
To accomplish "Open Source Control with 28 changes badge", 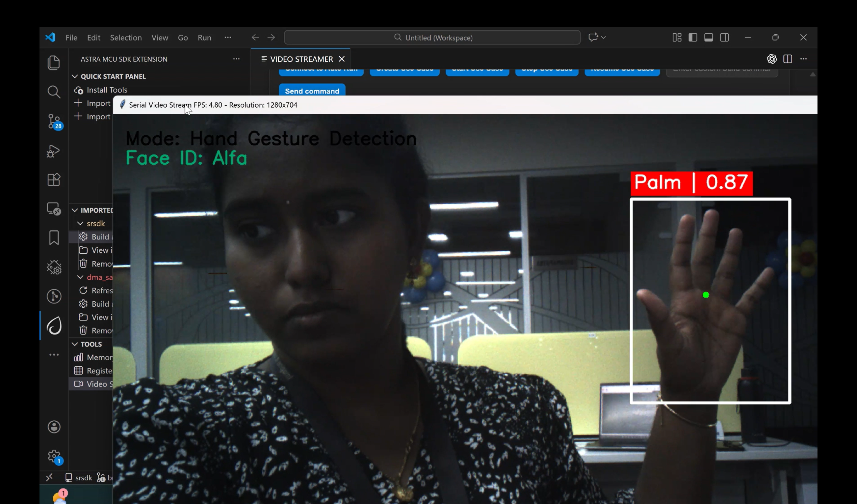I will click(x=54, y=122).
